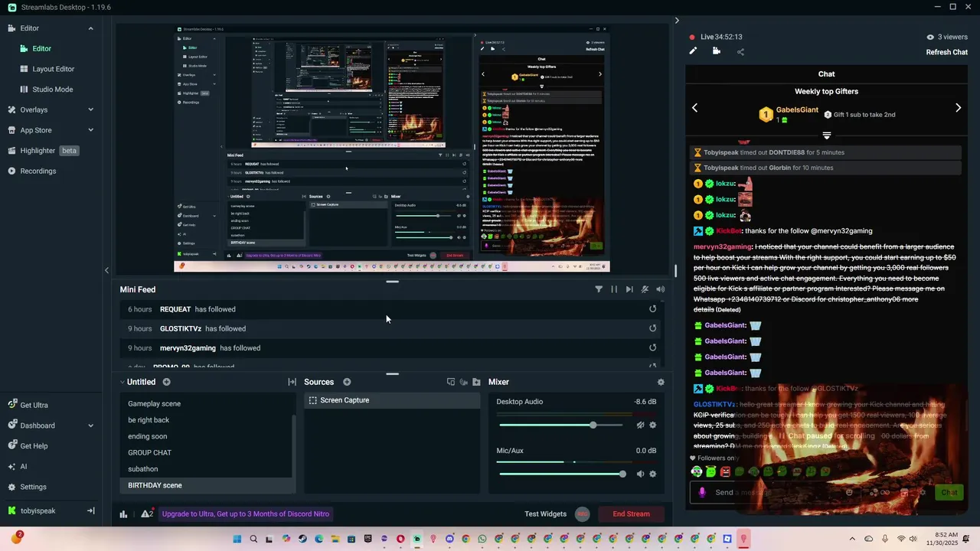Click the add folder icon in Sources
This screenshot has height=551, width=980.
click(476, 382)
